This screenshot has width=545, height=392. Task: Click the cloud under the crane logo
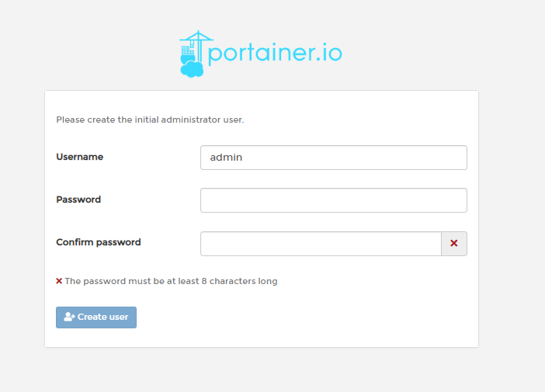[x=192, y=69]
